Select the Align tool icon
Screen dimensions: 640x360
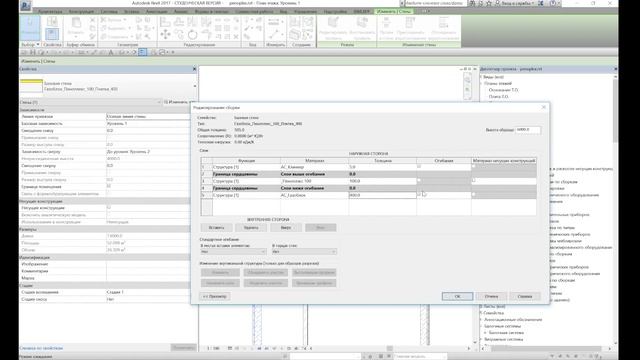(165, 22)
